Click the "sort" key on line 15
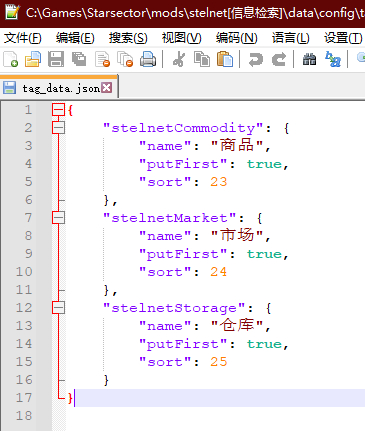Screen dimensions: 365x431 coord(165,362)
